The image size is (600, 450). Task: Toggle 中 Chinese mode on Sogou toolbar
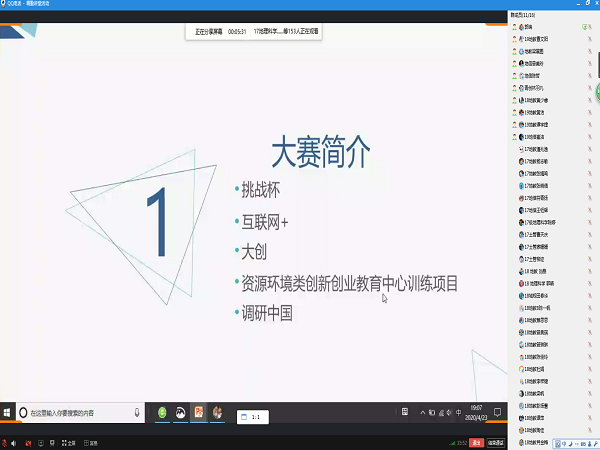(x=564, y=444)
